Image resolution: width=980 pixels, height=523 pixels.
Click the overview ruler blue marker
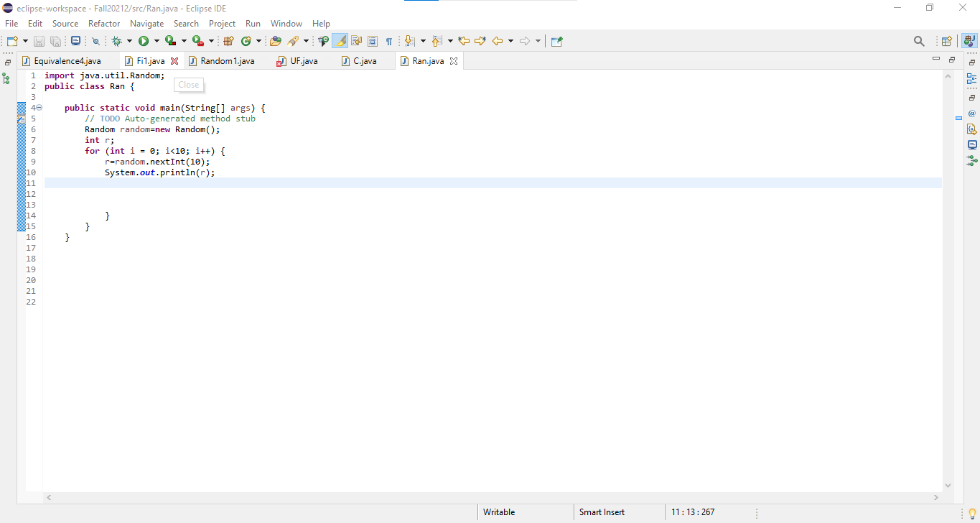point(958,118)
